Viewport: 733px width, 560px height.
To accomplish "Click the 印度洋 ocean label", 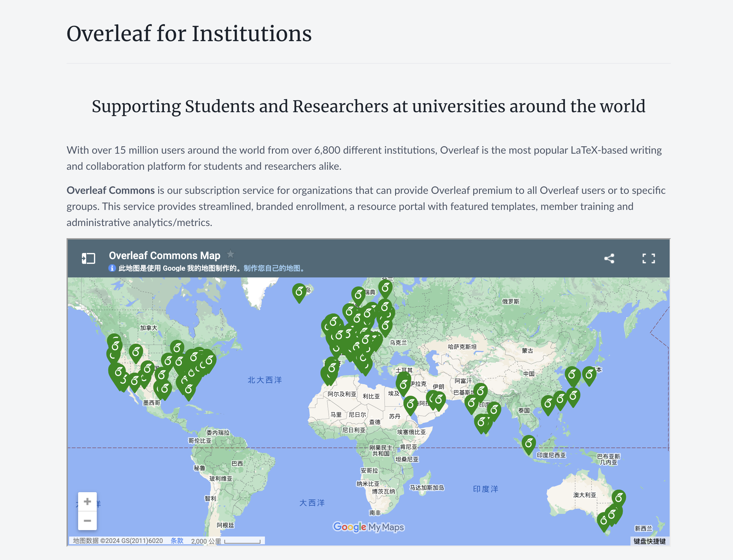I will (x=486, y=489).
